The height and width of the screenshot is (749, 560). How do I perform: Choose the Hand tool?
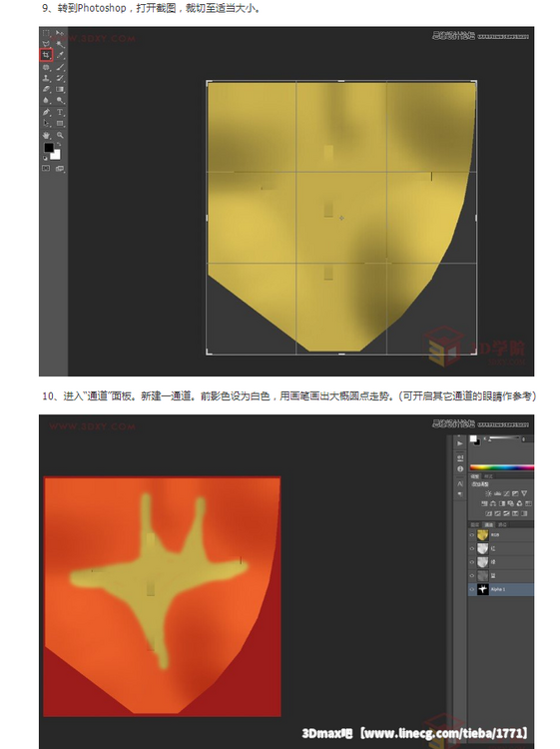pyautogui.click(x=46, y=135)
